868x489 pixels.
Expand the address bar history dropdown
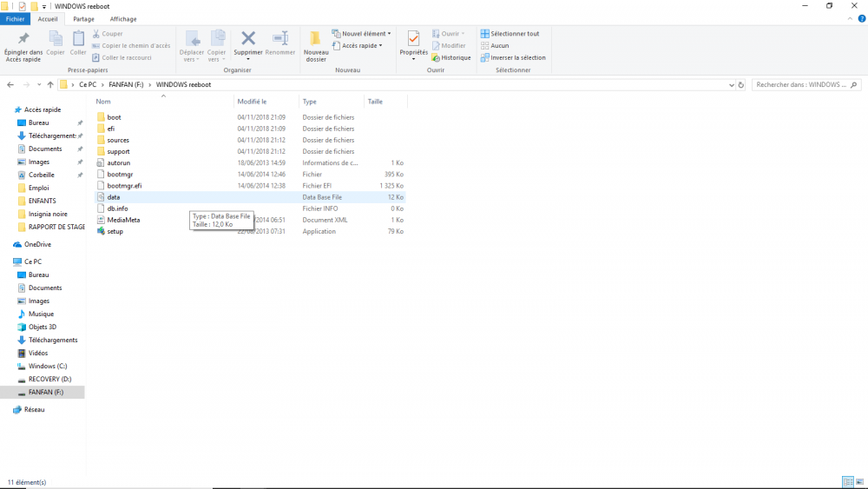pyautogui.click(x=730, y=85)
